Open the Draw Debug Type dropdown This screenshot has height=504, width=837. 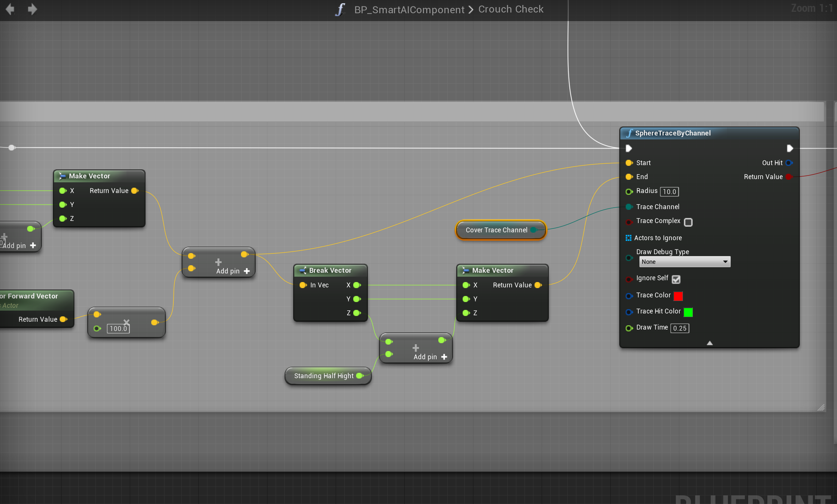685,262
